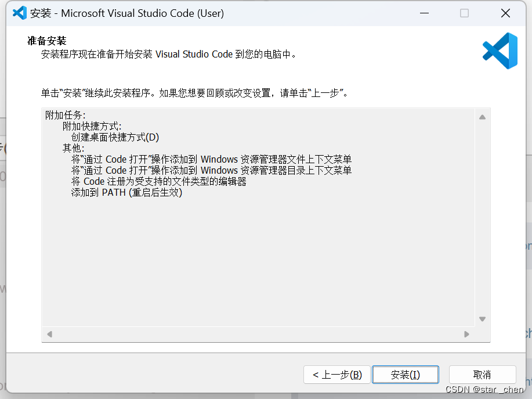Click the 安装程序现在准备开始安装 description line
This screenshot has width=532, height=399.
pyautogui.click(x=169, y=55)
